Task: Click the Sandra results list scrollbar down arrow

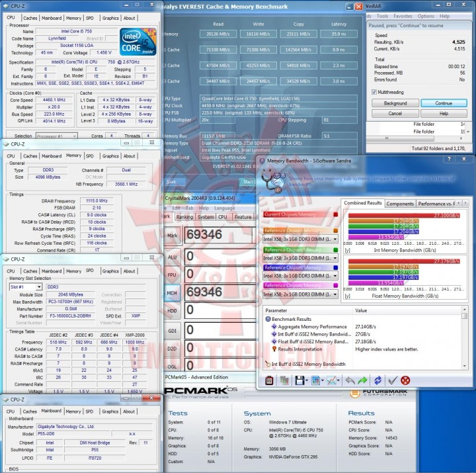Action: pyautogui.click(x=464, y=366)
